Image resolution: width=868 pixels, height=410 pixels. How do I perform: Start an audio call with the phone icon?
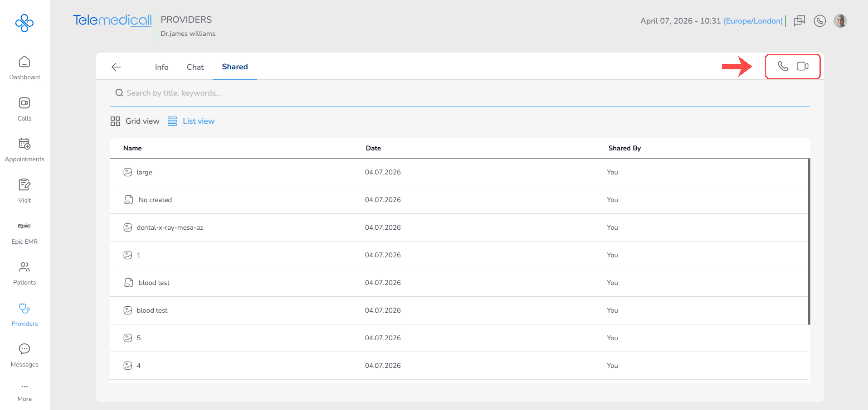[x=783, y=66]
